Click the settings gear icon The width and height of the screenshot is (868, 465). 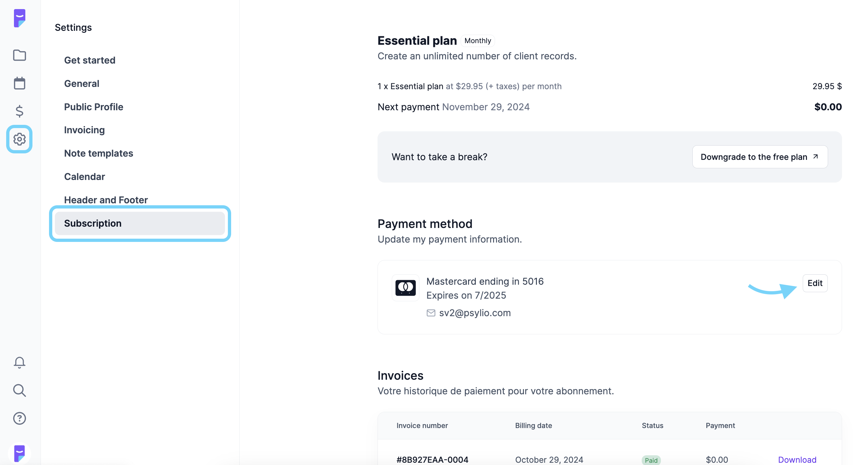coord(19,139)
